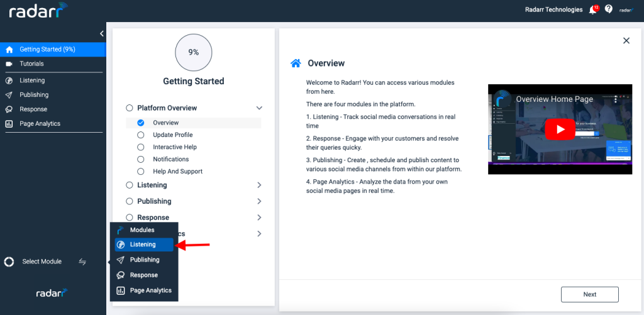Click the Page Analytics icon in the modules popup

[x=120, y=290]
